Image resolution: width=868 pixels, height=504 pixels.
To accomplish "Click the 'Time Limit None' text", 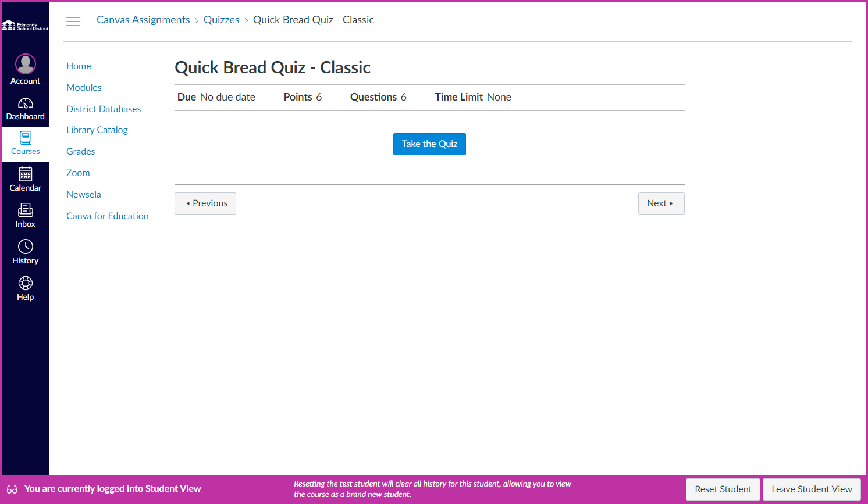I will pos(473,97).
